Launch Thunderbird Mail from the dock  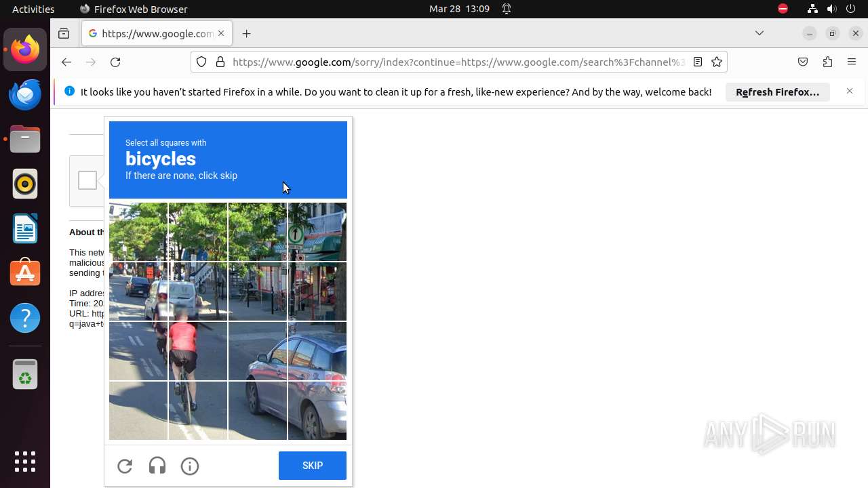pyautogui.click(x=25, y=94)
